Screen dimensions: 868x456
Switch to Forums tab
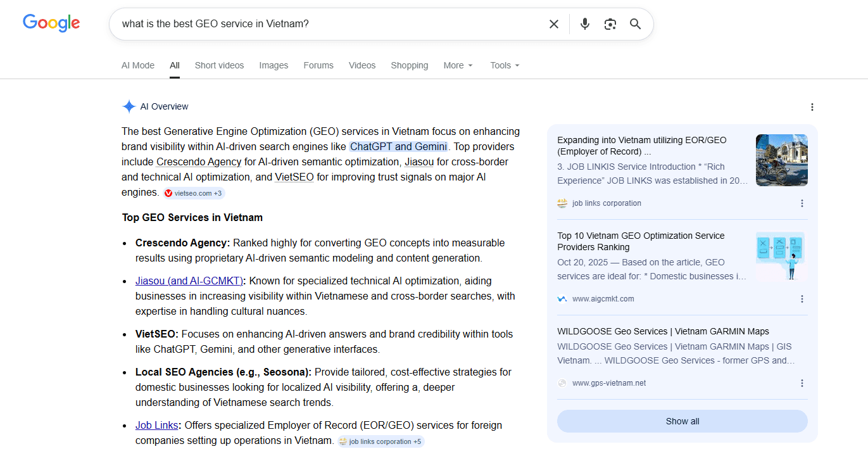tap(318, 65)
